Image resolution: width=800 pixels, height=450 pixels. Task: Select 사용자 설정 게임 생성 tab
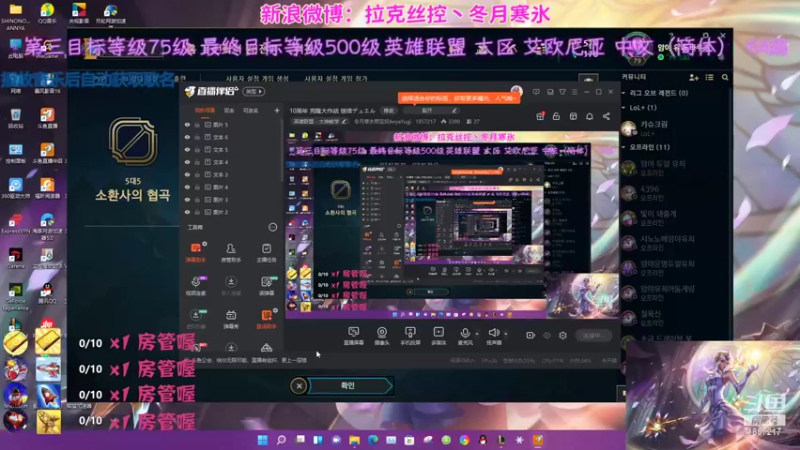tap(257, 79)
